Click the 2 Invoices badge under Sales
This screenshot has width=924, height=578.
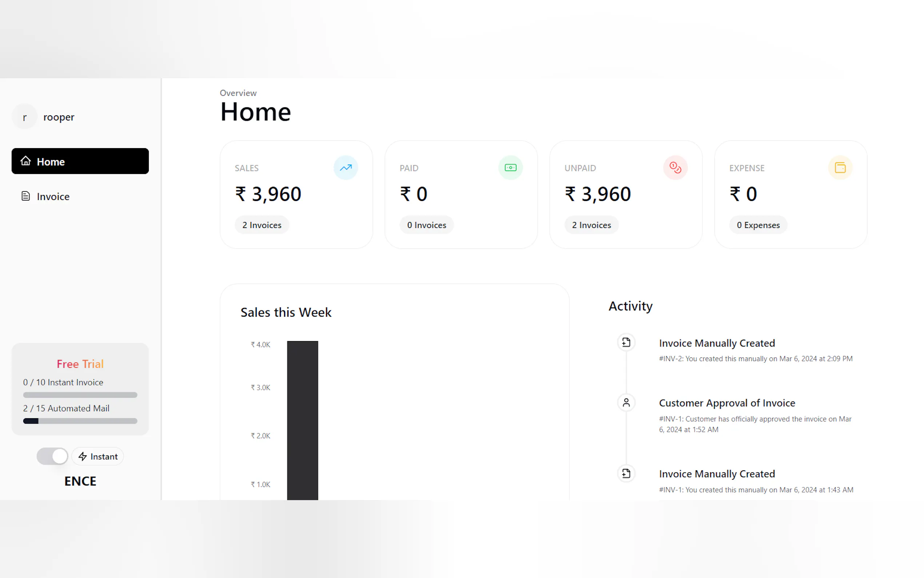click(x=262, y=225)
